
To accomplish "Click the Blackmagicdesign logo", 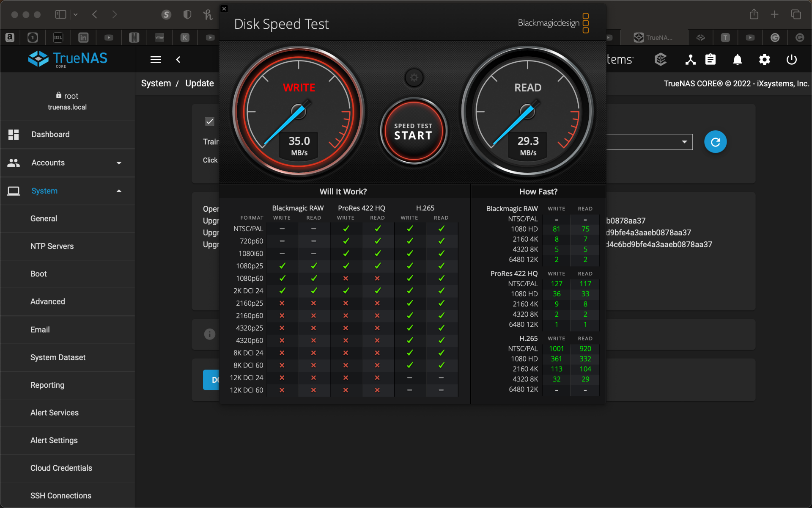I will (x=553, y=23).
